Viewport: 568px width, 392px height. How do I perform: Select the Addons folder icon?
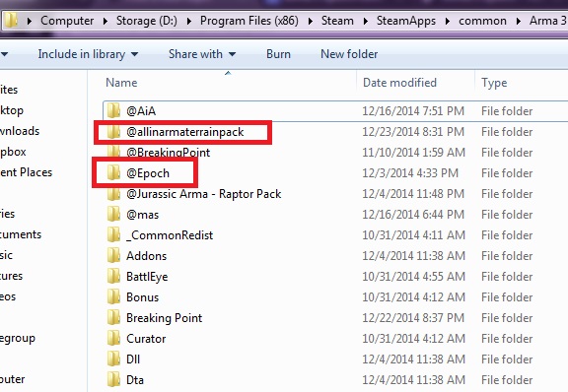point(113,255)
